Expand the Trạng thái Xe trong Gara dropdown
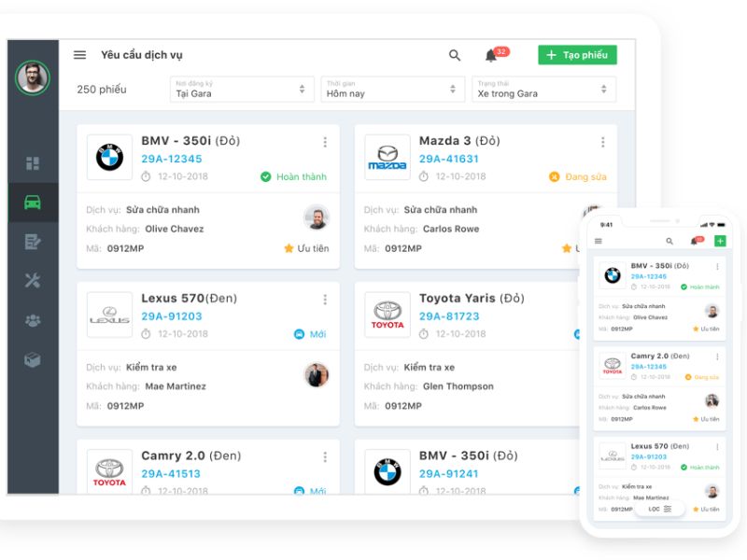This screenshot has width=747, height=560. 543,89
